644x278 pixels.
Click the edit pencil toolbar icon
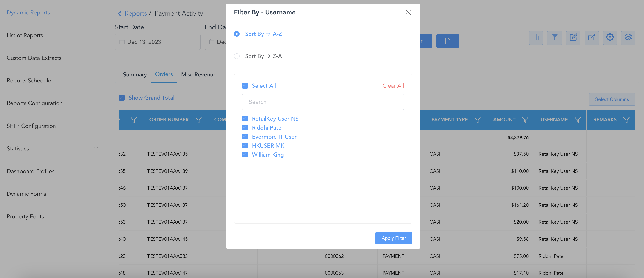[x=573, y=38]
